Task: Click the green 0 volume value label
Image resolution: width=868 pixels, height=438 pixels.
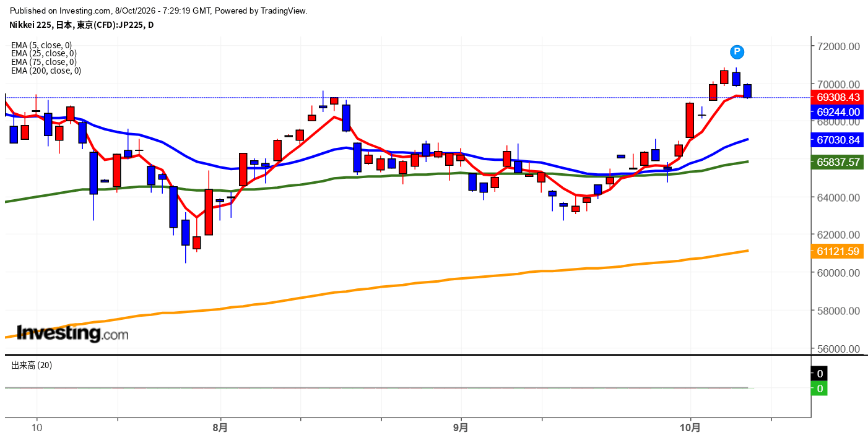Action: (819, 389)
